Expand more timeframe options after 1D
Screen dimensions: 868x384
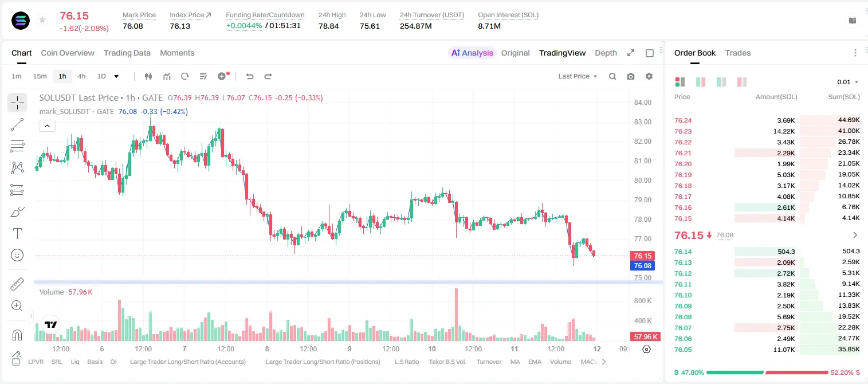tap(116, 76)
